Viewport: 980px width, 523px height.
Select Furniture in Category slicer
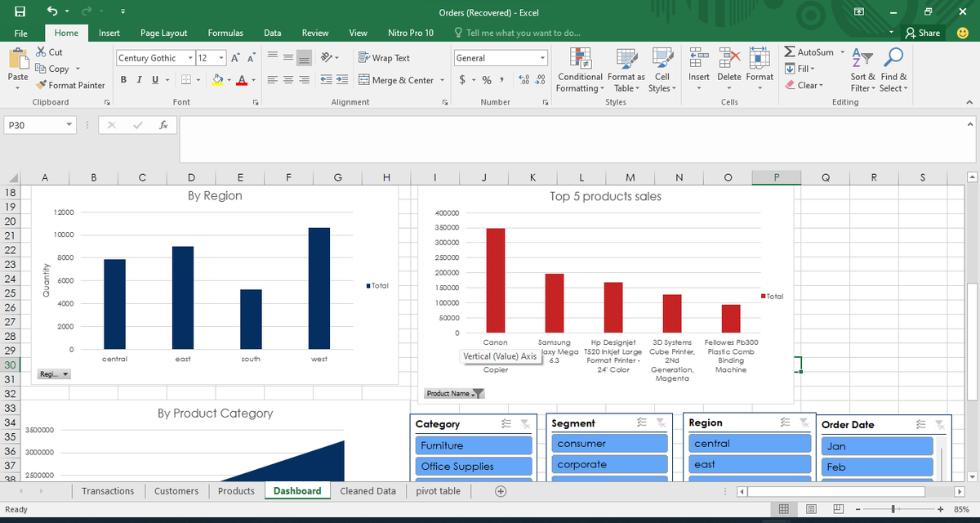point(474,445)
